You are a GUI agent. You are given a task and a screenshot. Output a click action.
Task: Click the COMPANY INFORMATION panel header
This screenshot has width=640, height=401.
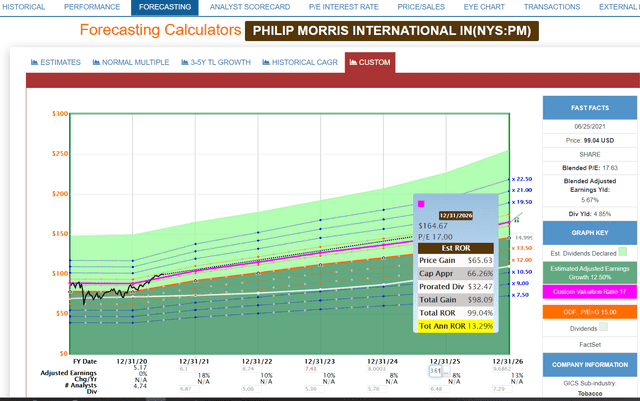590,365
